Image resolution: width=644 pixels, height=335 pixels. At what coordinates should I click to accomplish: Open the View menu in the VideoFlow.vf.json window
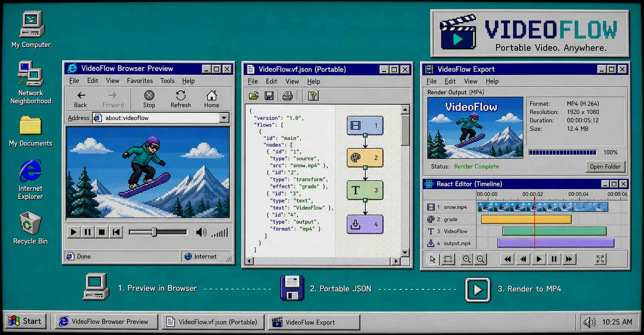[x=292, y=81]
